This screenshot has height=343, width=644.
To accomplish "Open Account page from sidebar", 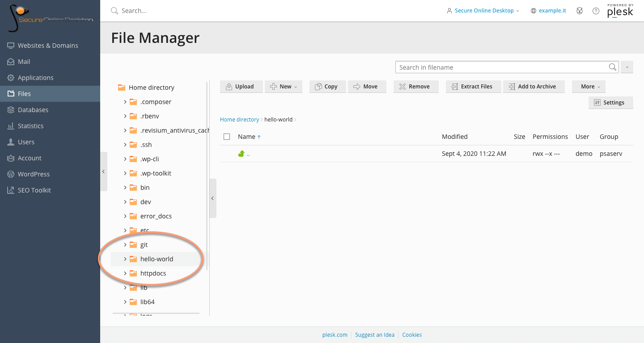I will click(24, 158).
